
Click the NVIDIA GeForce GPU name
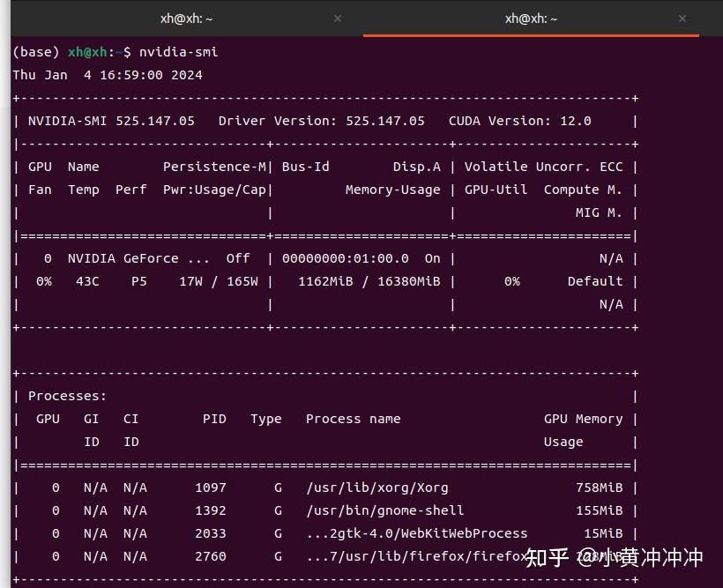134,258
